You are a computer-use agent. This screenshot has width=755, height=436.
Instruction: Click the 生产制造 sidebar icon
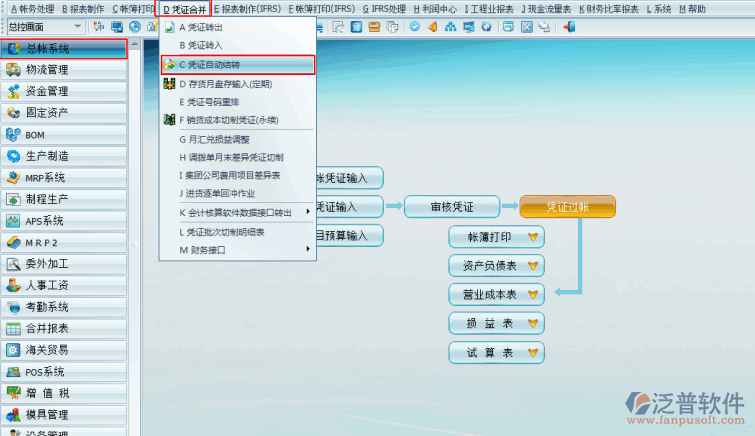[14, 156]
